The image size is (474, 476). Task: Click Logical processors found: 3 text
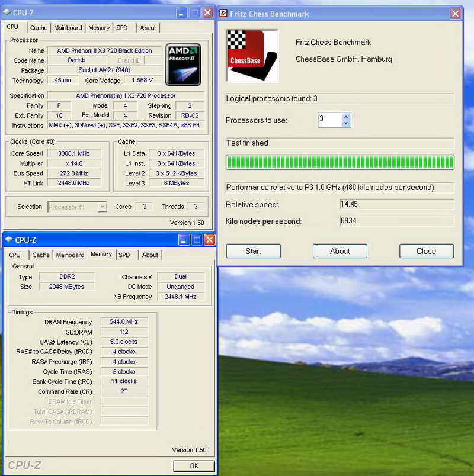coord(271,98)
